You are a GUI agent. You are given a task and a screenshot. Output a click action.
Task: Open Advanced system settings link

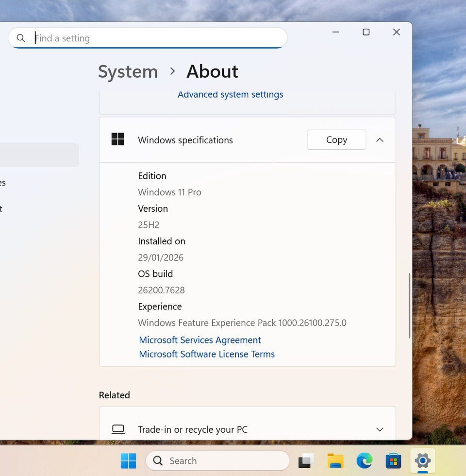click(x=230, y=95)
